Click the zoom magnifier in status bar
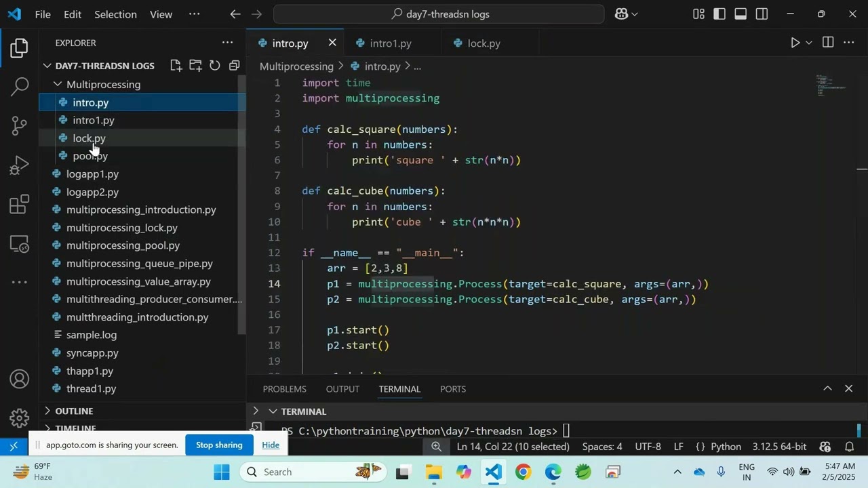 (437, 447)
